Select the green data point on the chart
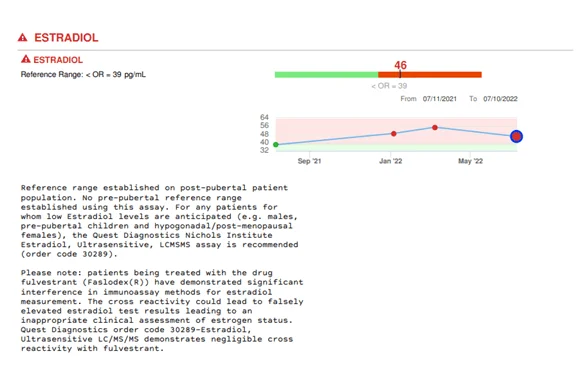 pyautogui.click(x=276, y=144)
